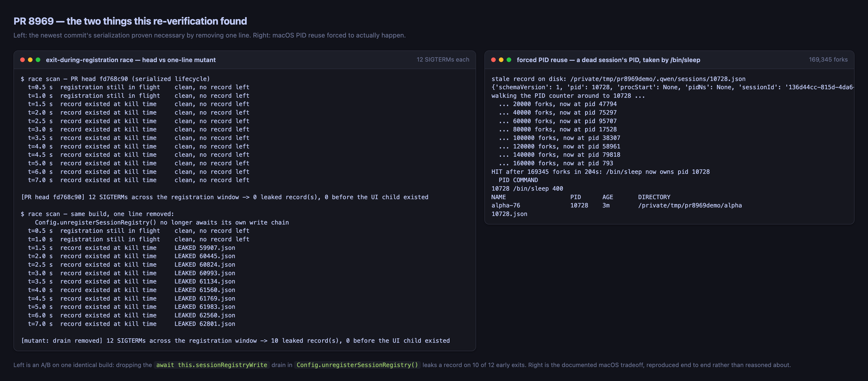Click the 'DIRECTORY' column header
The width and height of the screenshot is (868, 381).
pyautogui.click(x=654, y=197)
